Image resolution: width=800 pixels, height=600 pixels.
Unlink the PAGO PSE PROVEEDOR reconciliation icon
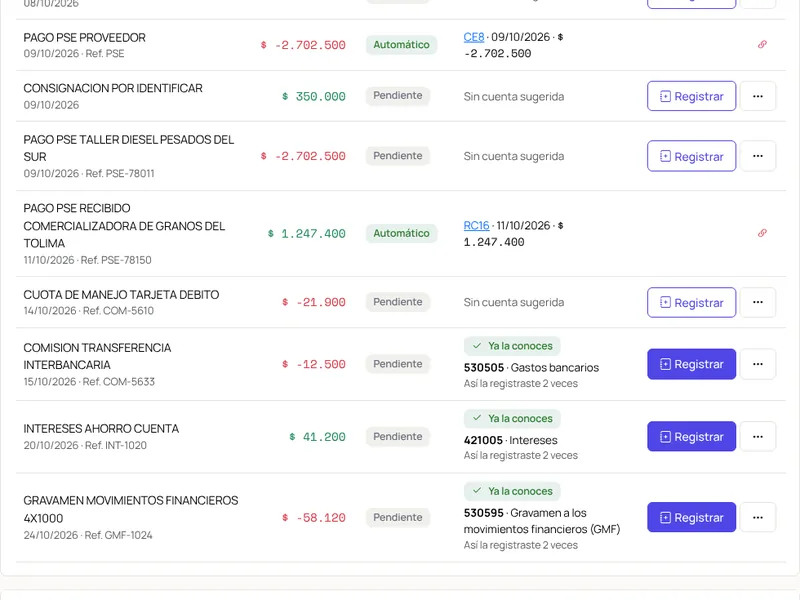762,44
